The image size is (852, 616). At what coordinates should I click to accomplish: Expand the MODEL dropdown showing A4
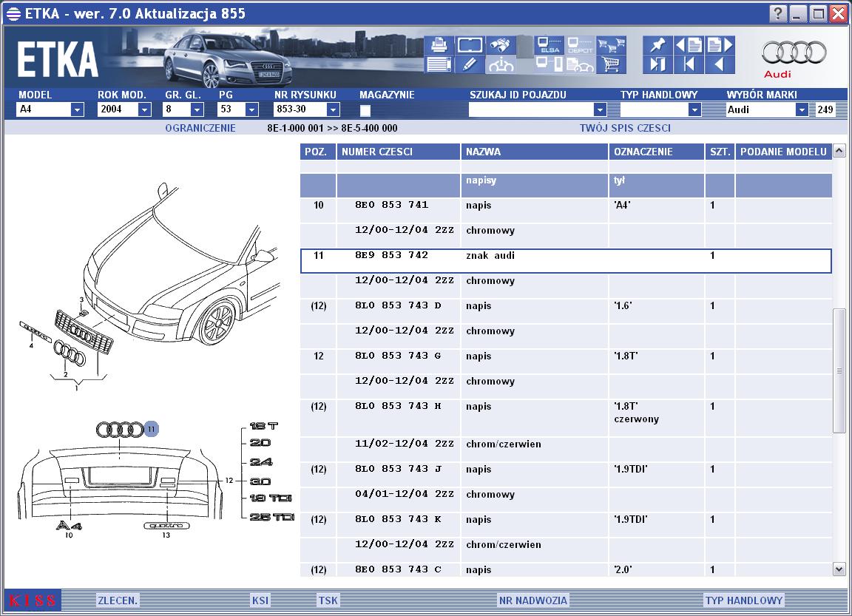(x=77, y=109)
